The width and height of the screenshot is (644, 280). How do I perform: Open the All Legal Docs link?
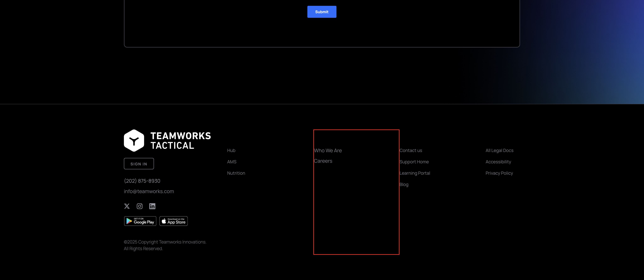(x=499, y=151)
